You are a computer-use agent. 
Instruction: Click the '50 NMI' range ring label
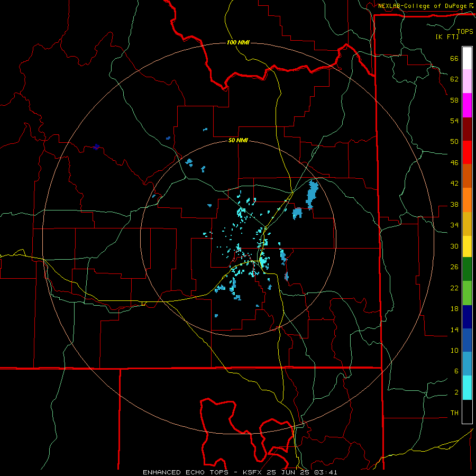pyautogui.click(x=238, y=140)
